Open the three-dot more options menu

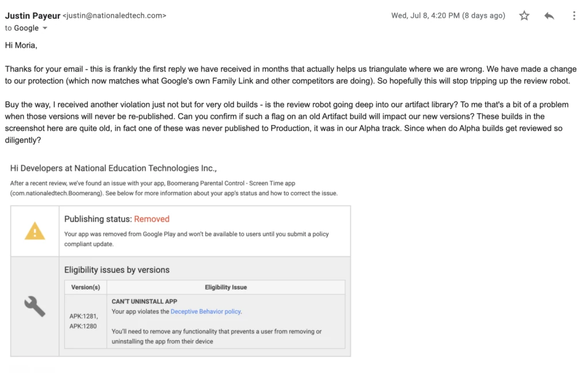[x=574, y=16]
